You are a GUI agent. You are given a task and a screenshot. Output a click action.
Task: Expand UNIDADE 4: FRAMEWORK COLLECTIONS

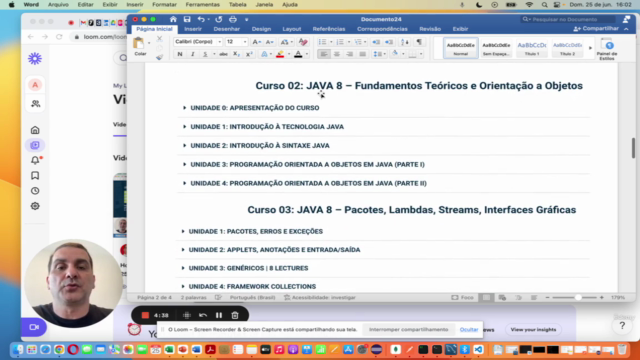[x=183, y=287]
